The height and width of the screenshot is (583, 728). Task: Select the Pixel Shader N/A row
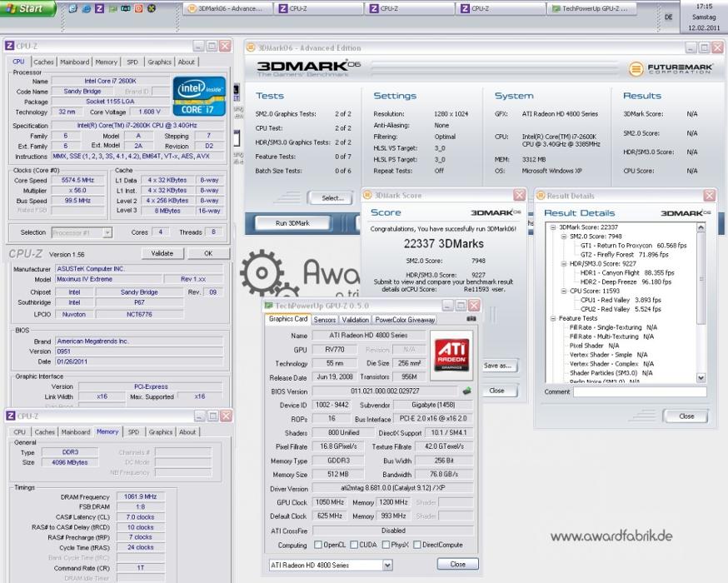coord(594,346)
